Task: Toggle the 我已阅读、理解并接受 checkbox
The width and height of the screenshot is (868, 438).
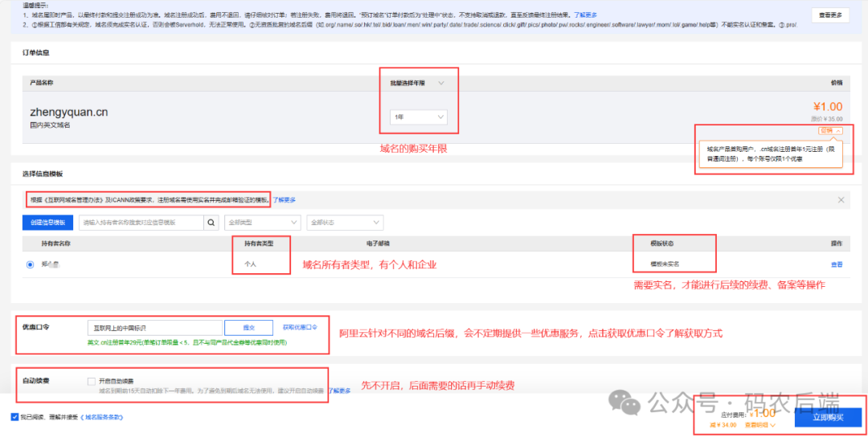Action: [x=14, y=417]
